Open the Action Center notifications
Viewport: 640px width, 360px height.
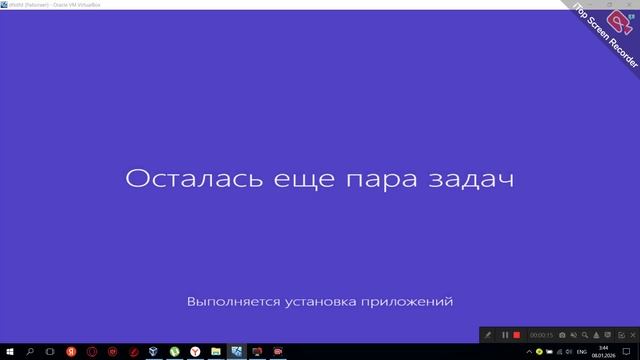point(627,351)
